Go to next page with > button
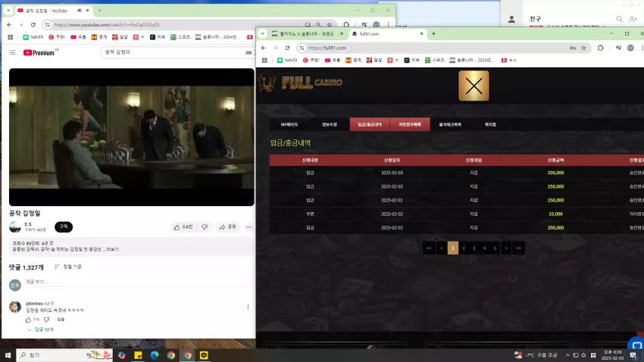This screenshot has width=644, height=362. point(506,248)
